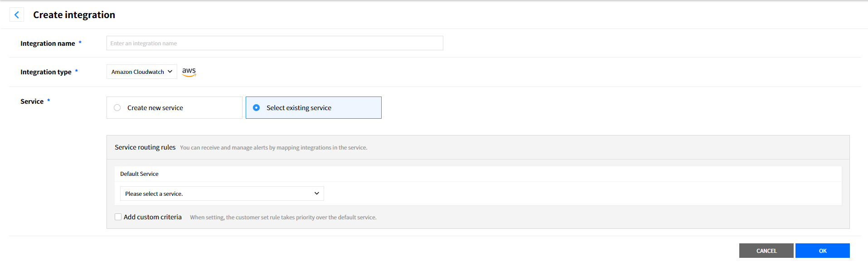Click the Default Service section label
Viewport: 868px width, 266px height.
click(x=139, y=174)
